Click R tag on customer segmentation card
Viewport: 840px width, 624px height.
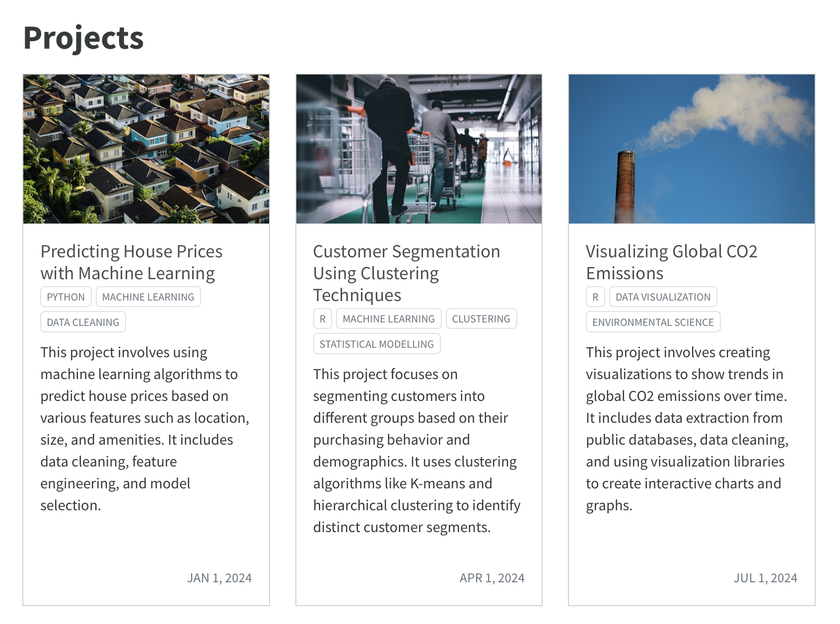[323, 319]
